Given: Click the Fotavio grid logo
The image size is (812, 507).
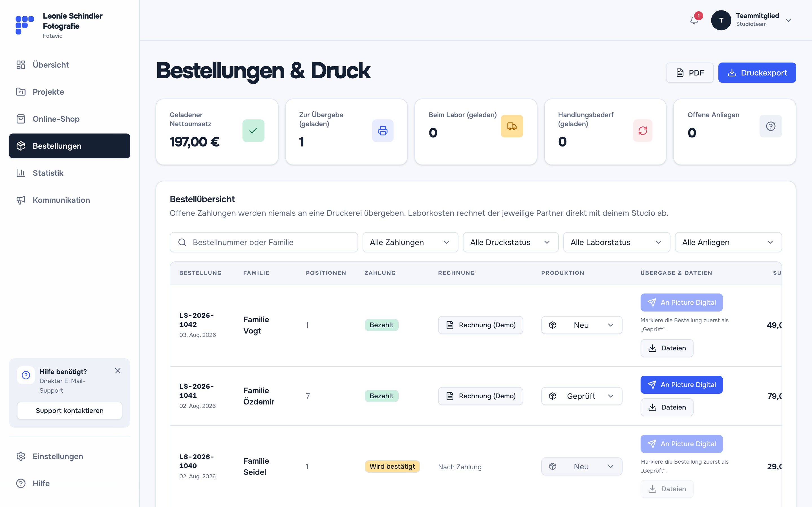Looking at the screenshot, I should [x=25, y=25].
